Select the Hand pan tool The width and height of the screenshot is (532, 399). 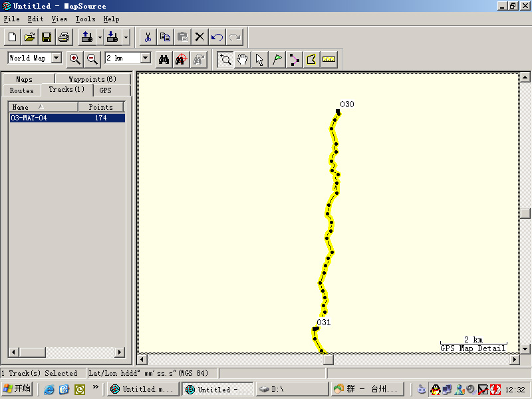(243, 59)
